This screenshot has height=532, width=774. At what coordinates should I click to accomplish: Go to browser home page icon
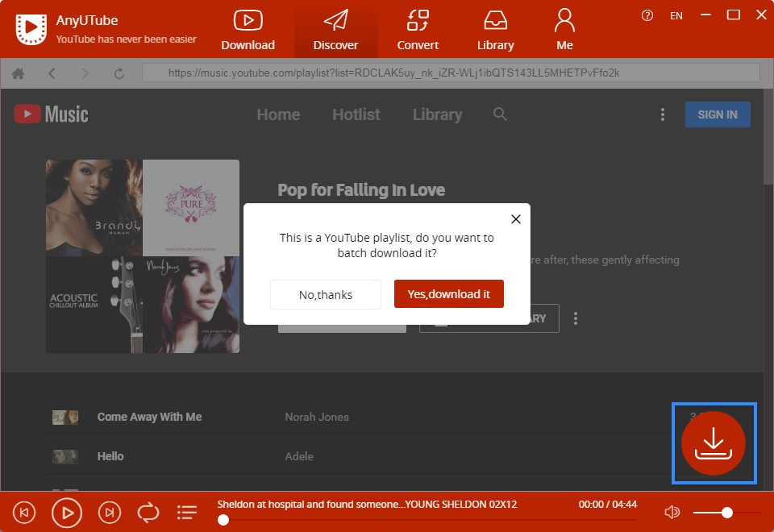click(19, 73)
